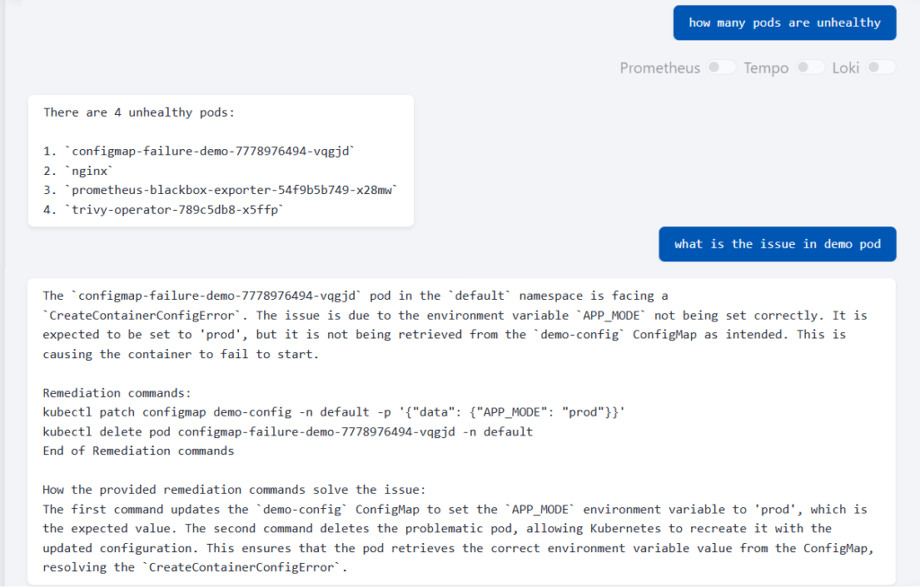Enable the Tempo switch
920x588 pixels.
(x=809, y=67)
